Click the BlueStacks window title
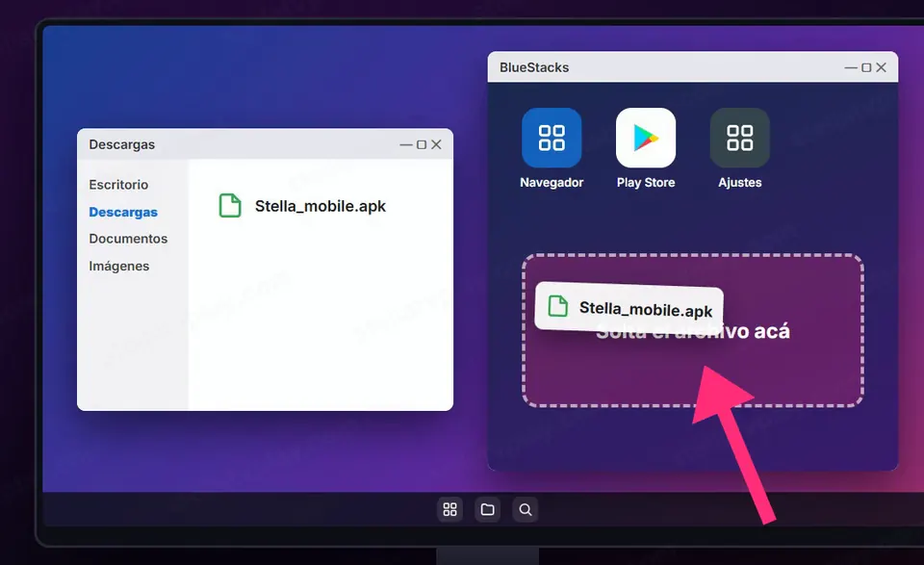 (x=534, y=67)
